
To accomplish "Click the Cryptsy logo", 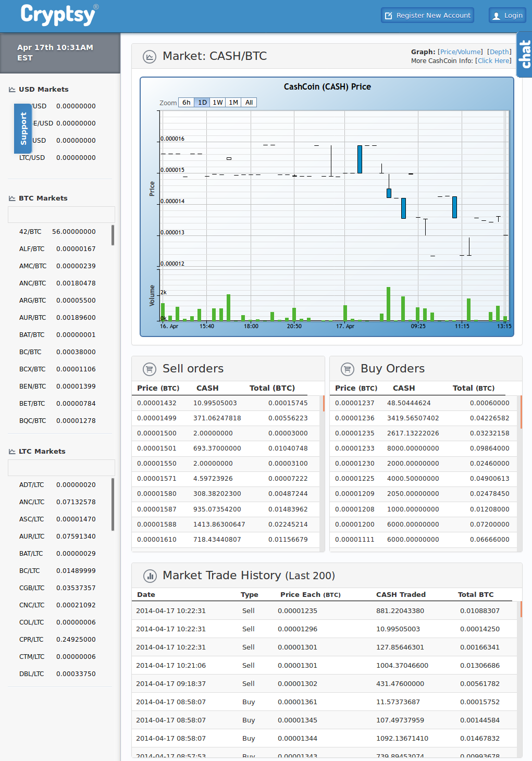I will coord(59,15).
